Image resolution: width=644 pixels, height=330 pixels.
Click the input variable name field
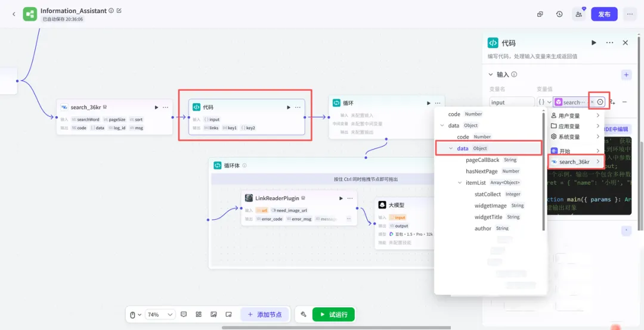click(x=512, y=102)
